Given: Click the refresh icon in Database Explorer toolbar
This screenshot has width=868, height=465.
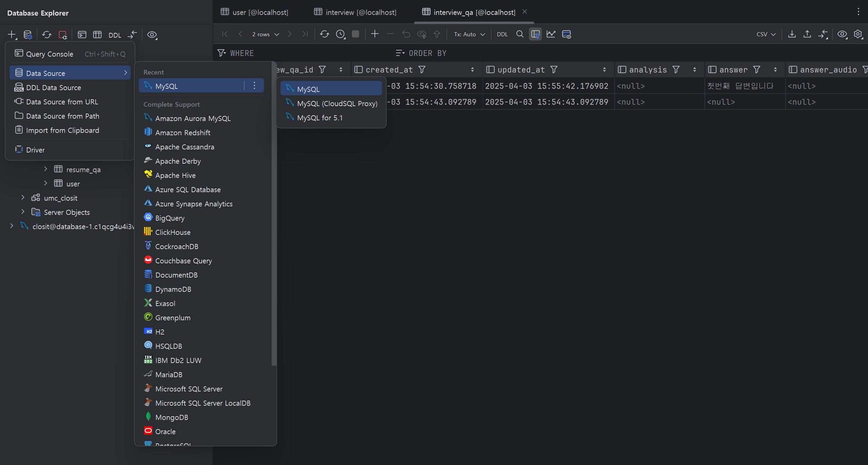Looking at the screenshot, I should 47,35.
